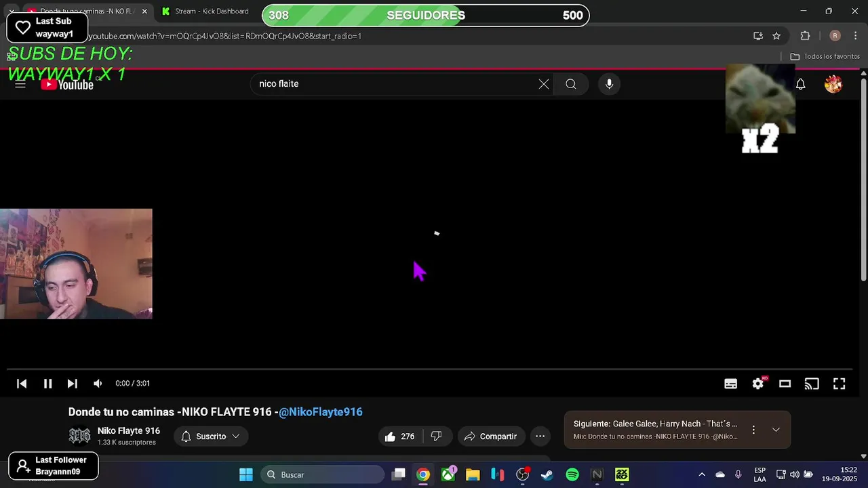Pause the playing video
The height and width of the screenshot is (488, 868).
(47, 384)
